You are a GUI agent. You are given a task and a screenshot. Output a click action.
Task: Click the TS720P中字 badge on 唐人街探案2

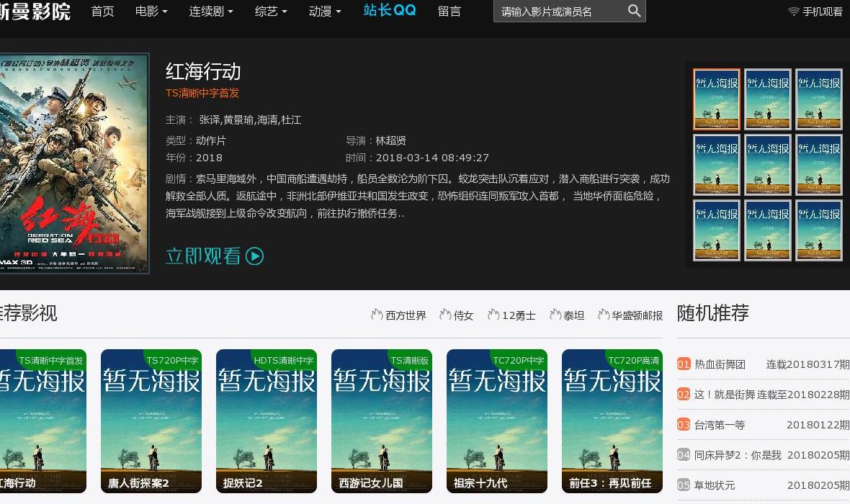172,361
